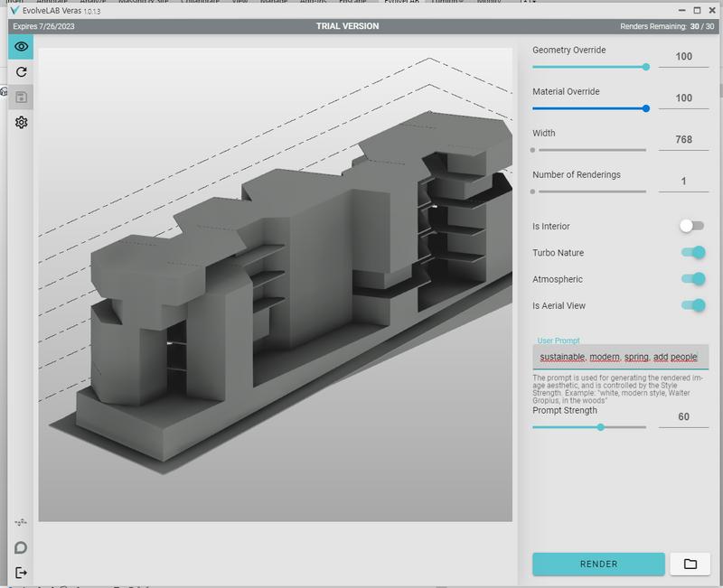723x588 pixels.
Task: Minimize the Veras window
Action: coord(682,10)
